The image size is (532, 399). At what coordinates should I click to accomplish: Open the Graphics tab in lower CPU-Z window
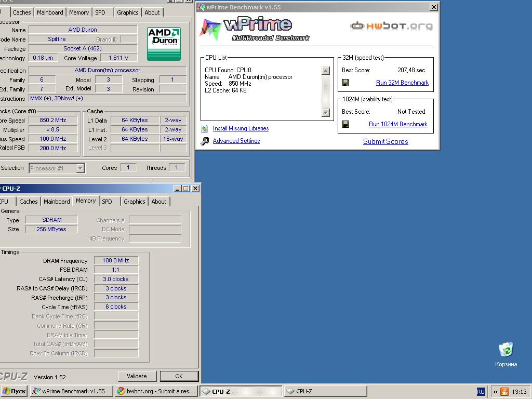coord(135,202)
